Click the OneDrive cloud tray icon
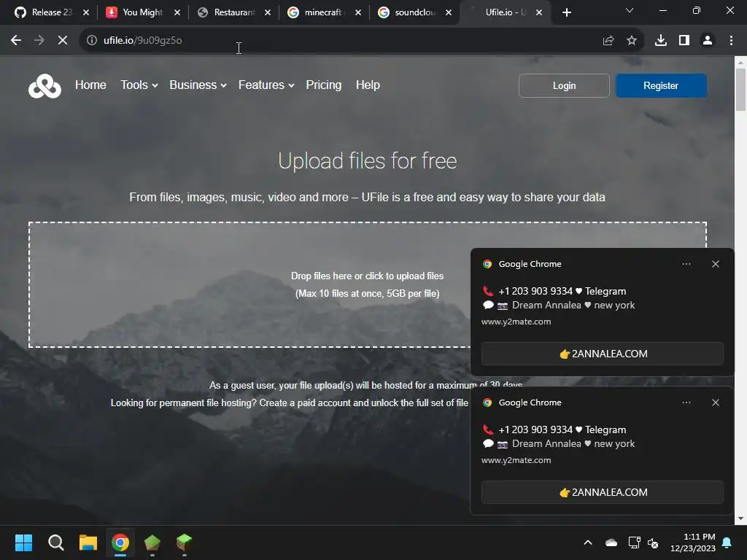 (611, 542)
